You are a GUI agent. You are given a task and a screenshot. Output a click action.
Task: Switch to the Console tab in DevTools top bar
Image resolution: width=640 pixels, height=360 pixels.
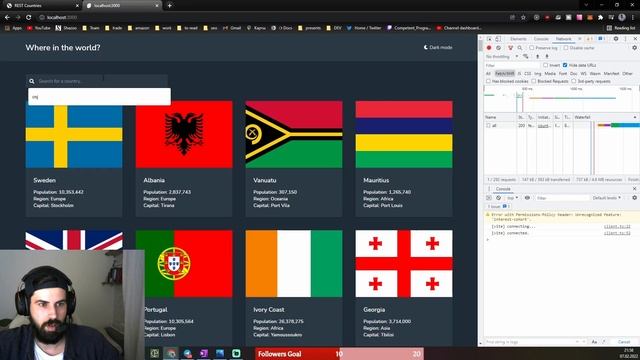541,39
